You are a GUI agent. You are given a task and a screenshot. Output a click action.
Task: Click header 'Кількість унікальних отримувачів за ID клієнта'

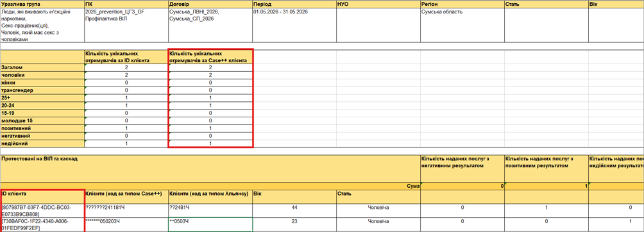point(126,57)
